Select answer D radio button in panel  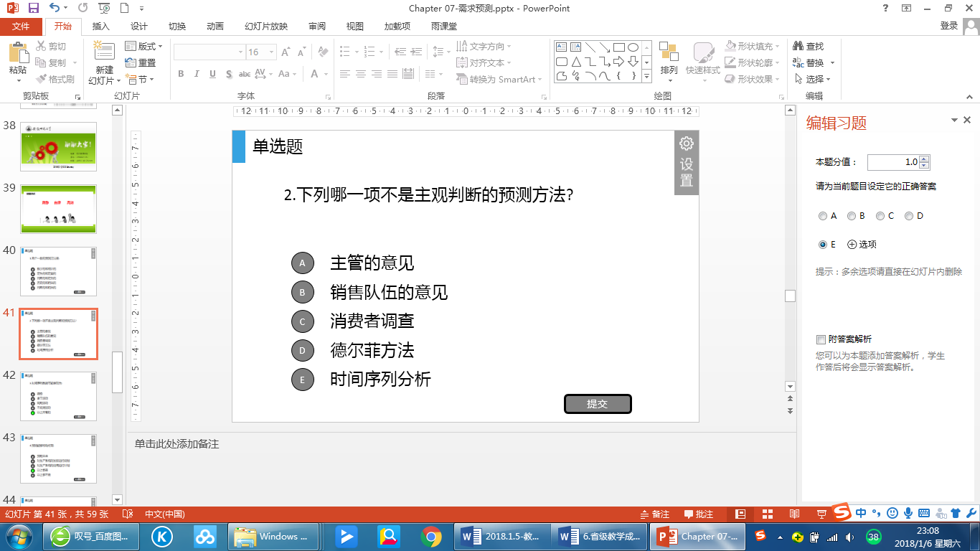point(909,216)
